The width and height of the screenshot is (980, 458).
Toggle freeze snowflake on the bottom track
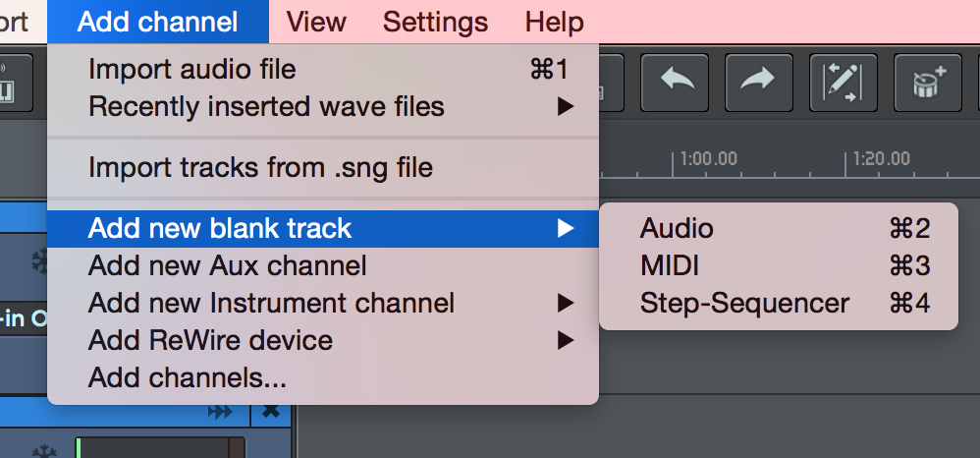coord(43,450)
